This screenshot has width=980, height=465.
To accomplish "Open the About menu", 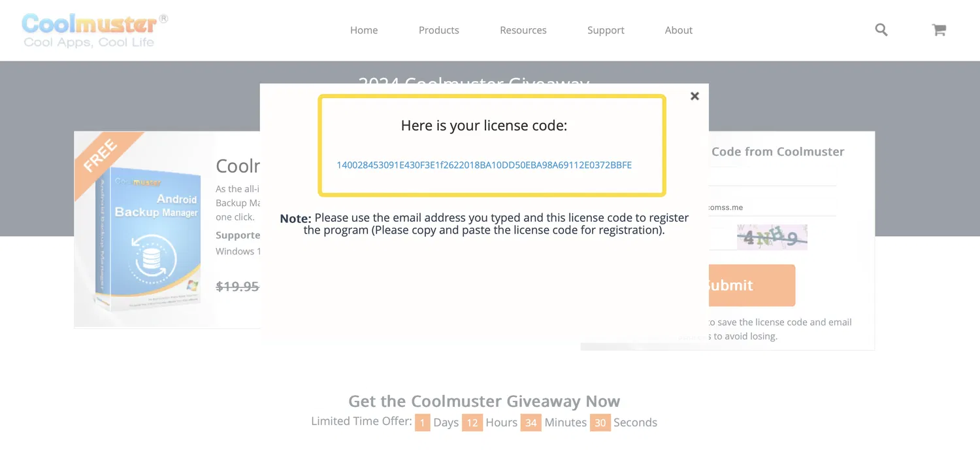I will pyautogui.click(x=679, y=30).
